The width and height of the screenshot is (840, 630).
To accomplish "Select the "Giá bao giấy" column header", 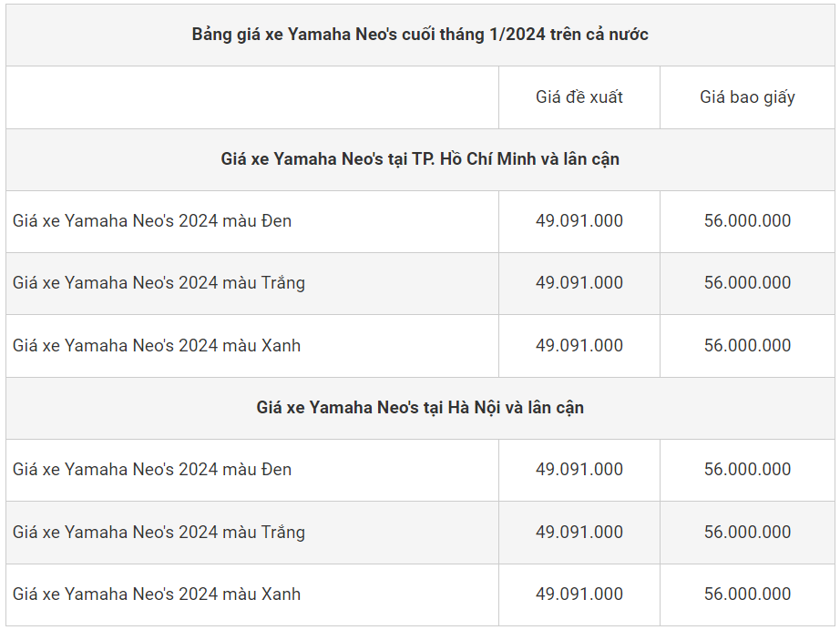I will [747, 97].
